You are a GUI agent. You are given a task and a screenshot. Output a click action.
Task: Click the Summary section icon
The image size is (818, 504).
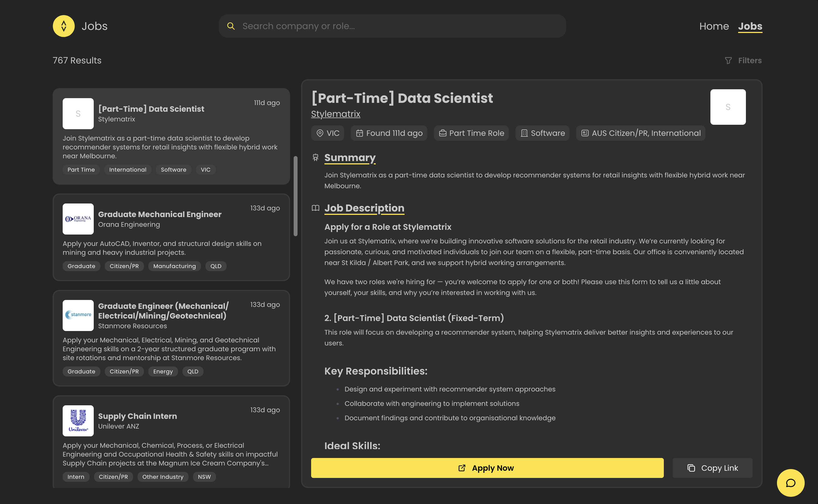click(x=315, y=157)
